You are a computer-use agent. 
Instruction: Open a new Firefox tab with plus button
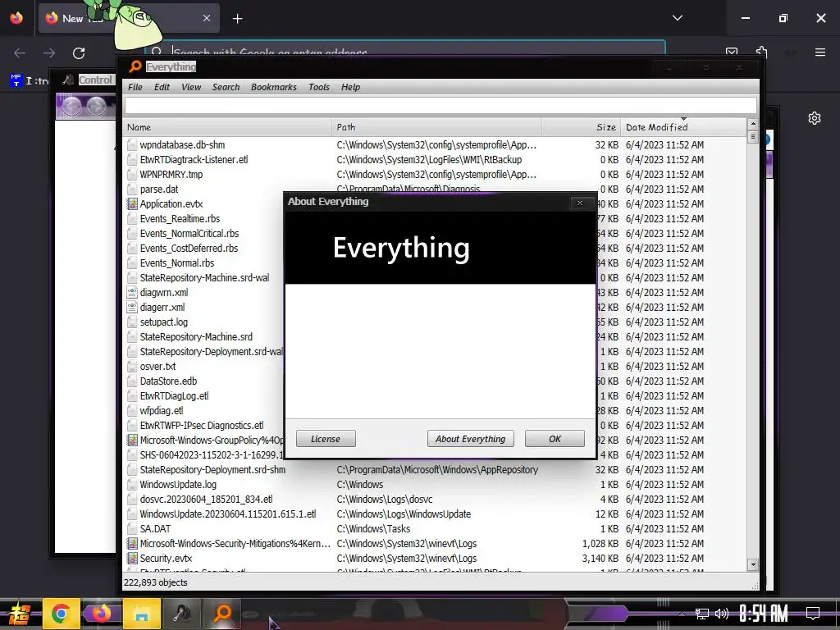coord(237,19)
